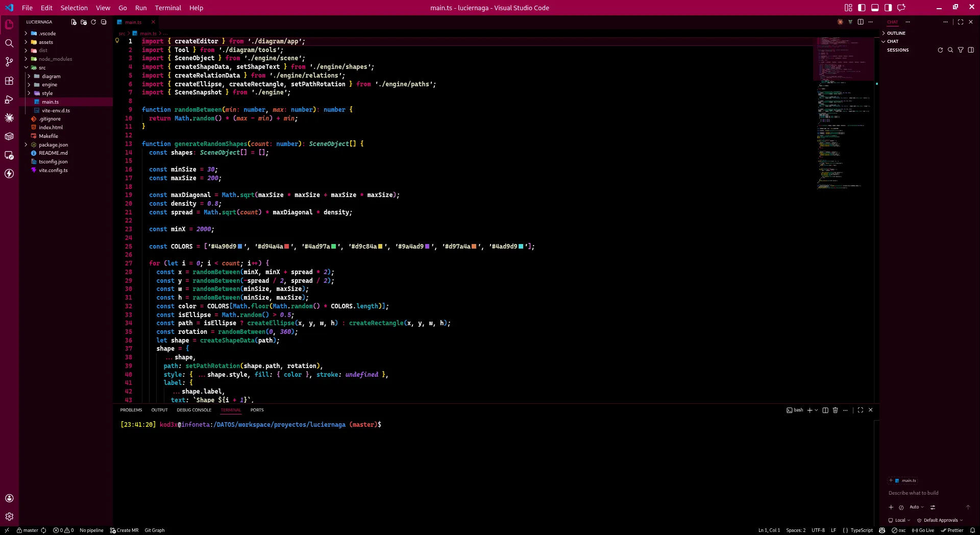Viewport: 980px width, 535px height.
Task: Open the File menu
Action: [x=27, y=8]
